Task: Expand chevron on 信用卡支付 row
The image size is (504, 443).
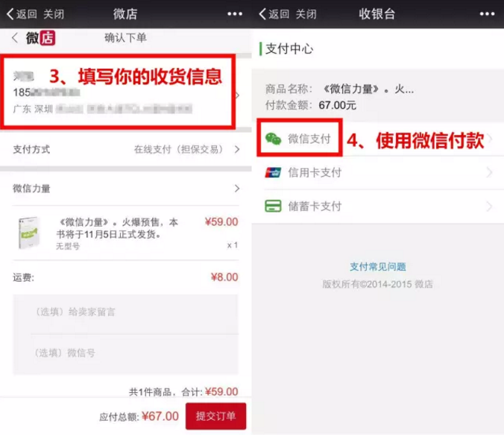Action: (x=489, y=172)
